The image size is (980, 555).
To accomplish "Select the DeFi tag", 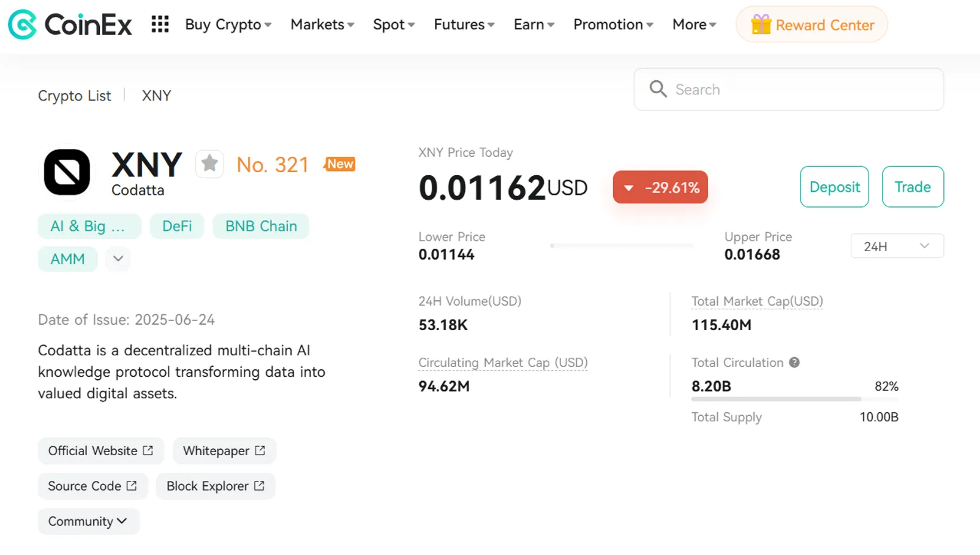I will tap(177, 226).
